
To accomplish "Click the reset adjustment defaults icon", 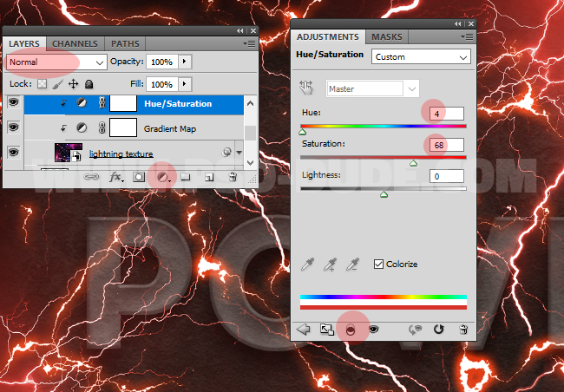I will (439, 330).
